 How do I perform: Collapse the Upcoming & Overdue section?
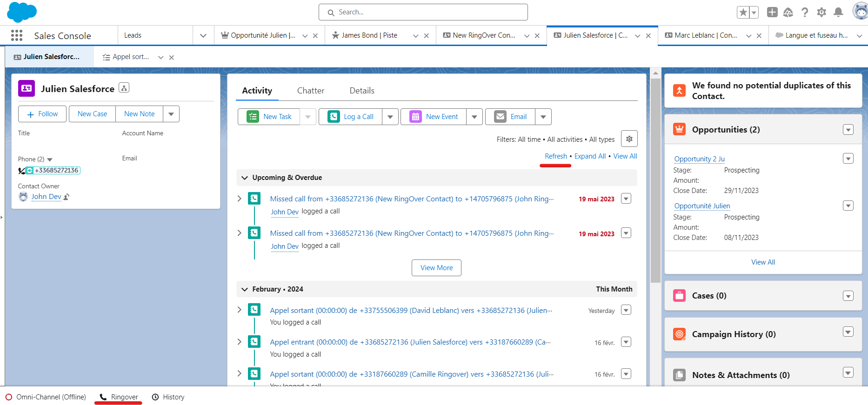[x=245, y=178]
